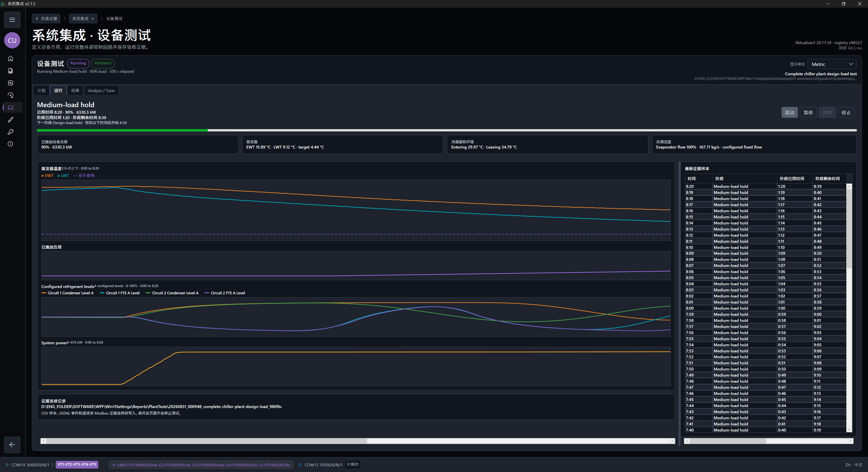The image size is (868, 472).
Task: Click the 停止 stop button
Action: pos(846,113)
